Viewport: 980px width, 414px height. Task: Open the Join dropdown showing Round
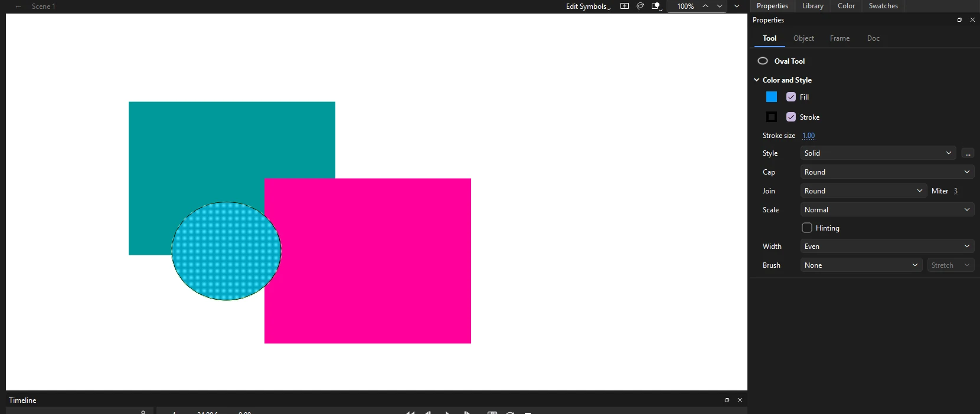863,191
